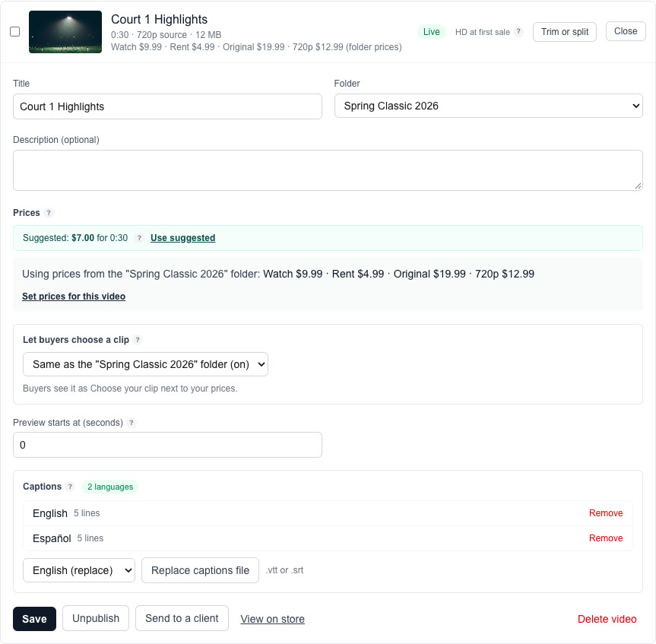Open the Prices help question mark

[49, 213]
